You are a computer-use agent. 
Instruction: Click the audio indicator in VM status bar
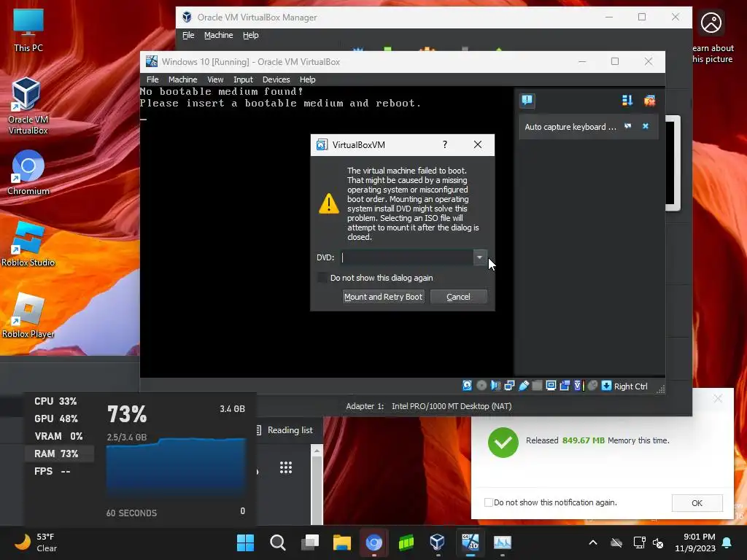[x=495, y=386]
